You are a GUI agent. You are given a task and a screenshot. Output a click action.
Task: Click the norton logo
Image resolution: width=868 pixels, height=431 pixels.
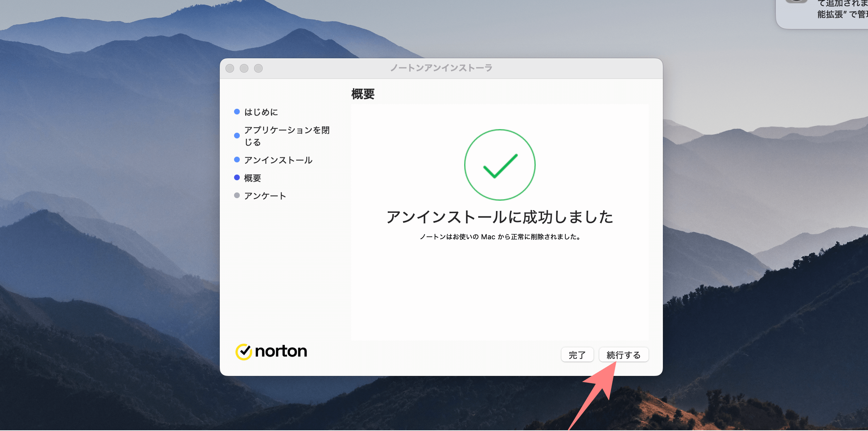click(x=271, y=352)
